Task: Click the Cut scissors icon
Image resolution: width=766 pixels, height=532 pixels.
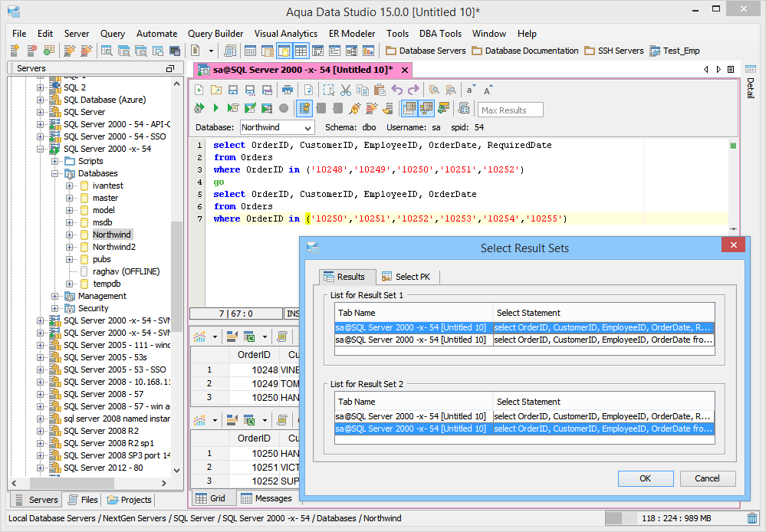Action: coord(346,90)
